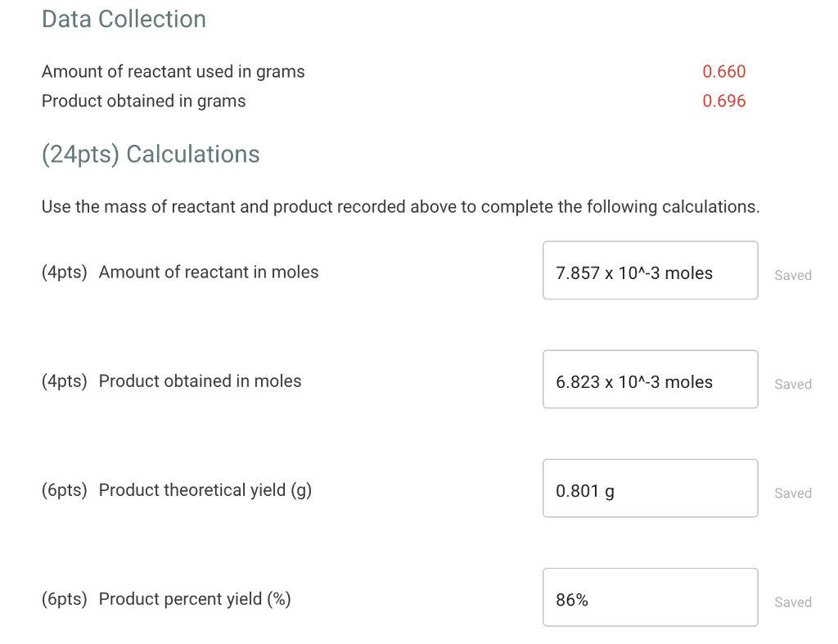The image size is (838, 644).
Task: Select the Product theoretical yield input box
Action: [650, 488]
